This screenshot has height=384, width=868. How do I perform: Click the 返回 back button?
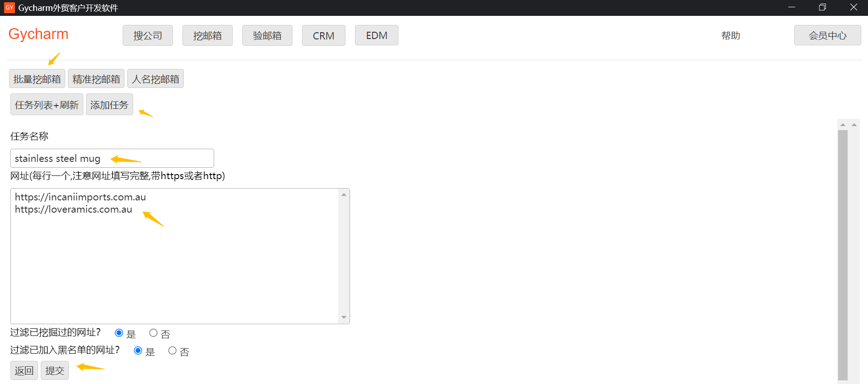(x=24, y=370)
